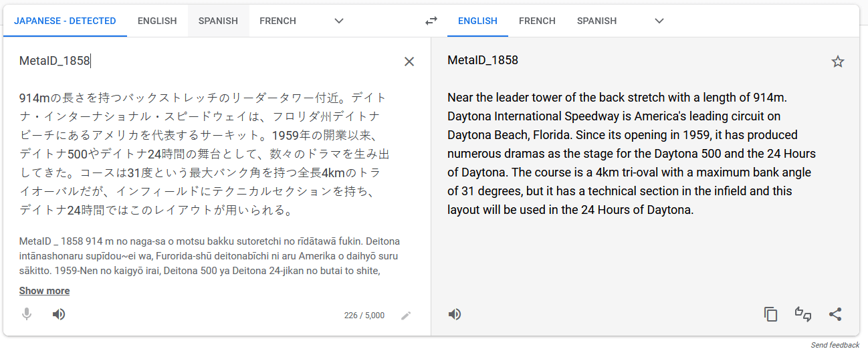The height and width of the screenshot is (357, 868).
Task: Open handwriting input pencil tool
Action: (406, 316)
